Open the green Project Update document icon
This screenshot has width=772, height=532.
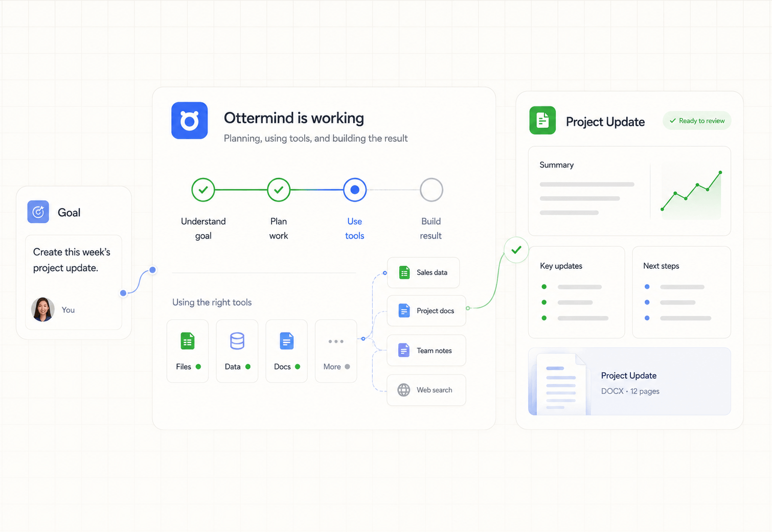[x=542, y=121]
